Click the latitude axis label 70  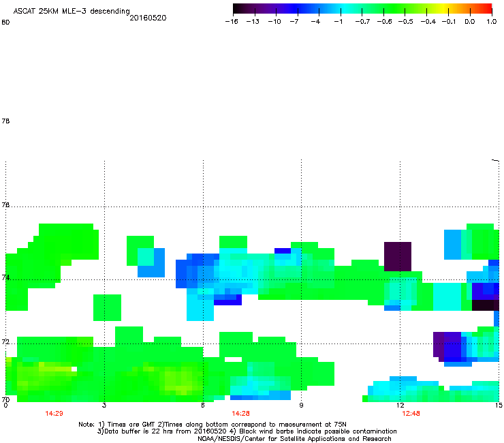(5, 399)
